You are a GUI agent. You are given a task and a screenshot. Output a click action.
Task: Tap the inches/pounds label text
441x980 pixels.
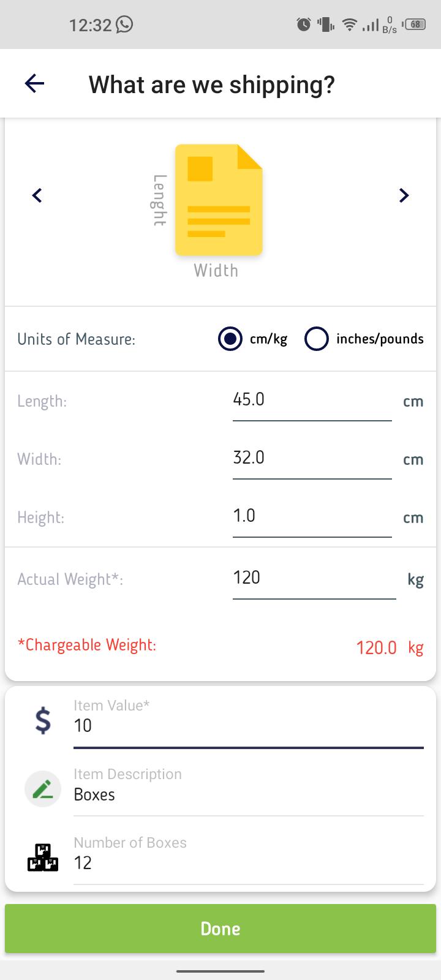pos(380,339)
